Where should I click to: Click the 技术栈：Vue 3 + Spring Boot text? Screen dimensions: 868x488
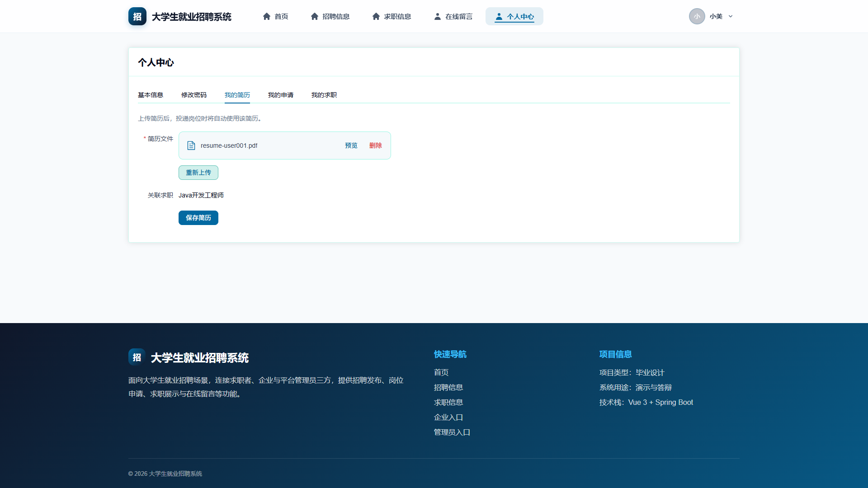click(646, 402)
